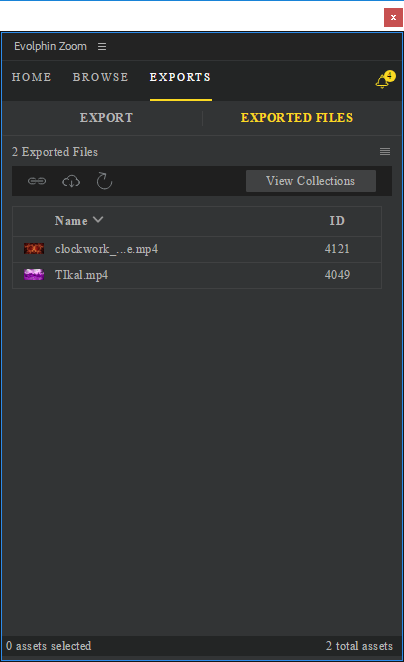Select the TIkal.mp4 file row

(197, 275)
